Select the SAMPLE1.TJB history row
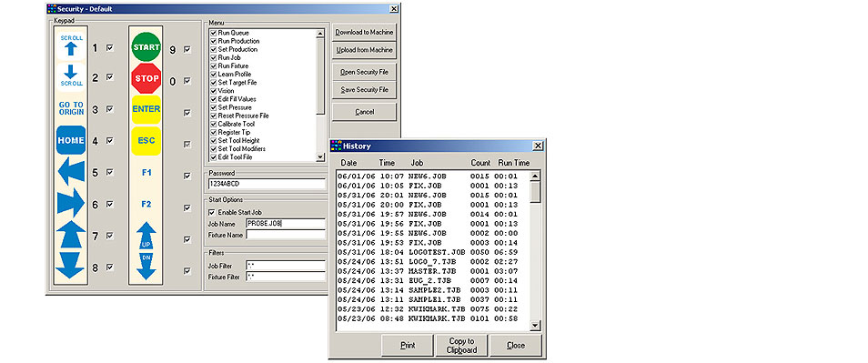 (x=432, y=299)
